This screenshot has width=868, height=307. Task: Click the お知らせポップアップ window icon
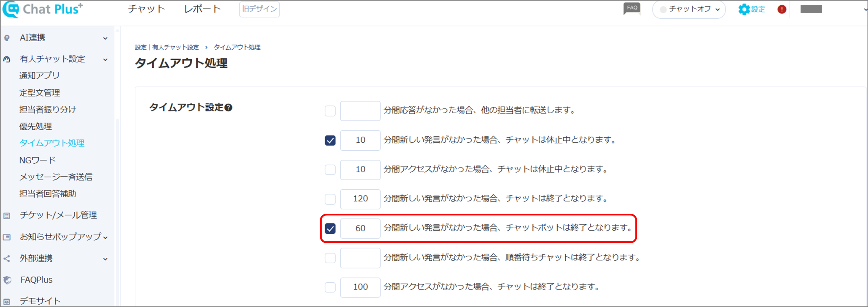[x=7, y=237]
